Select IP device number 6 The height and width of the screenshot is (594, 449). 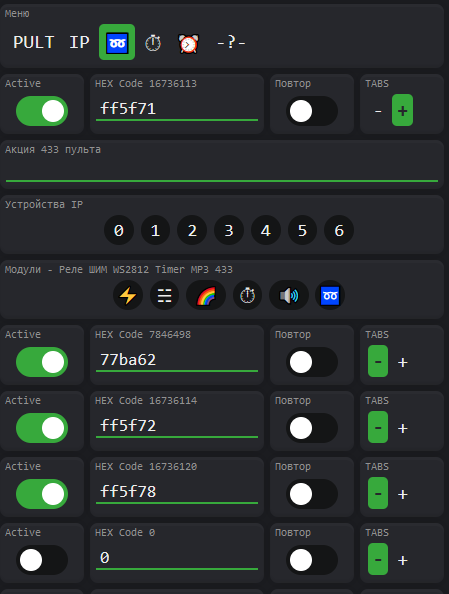pos(339,230)
